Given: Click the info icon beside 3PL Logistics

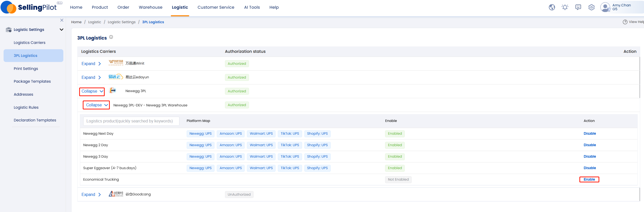Looking at the screenshot, I should pyautogui.click(x=111, y=37).
